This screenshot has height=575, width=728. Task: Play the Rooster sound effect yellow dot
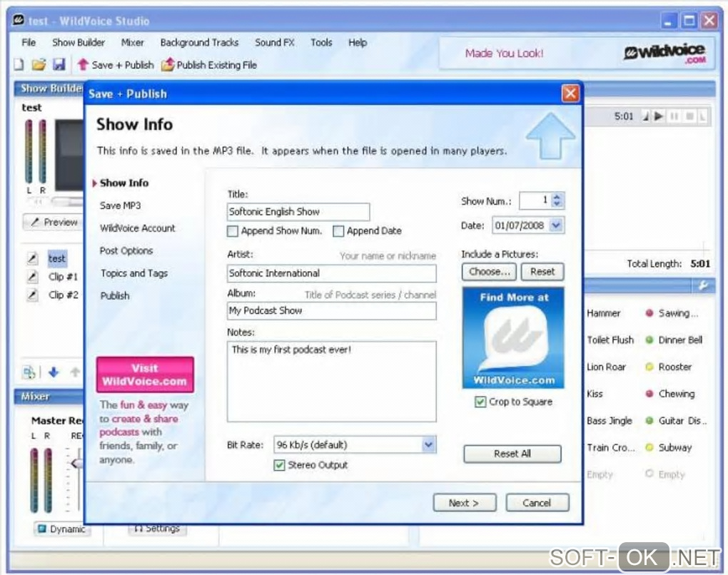pos(649,367)
